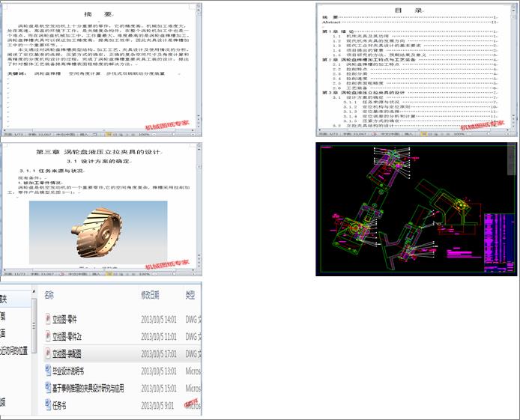Open the 2.6 工艺装备 contents entry
Viewport: 520px width, 420px height.
click(x=415, y=88)
